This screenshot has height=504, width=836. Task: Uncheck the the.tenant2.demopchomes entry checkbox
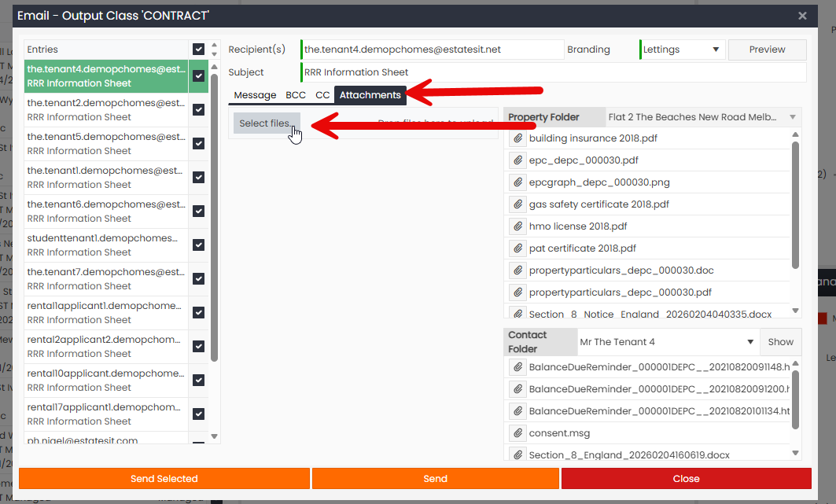tap(198, 110)
